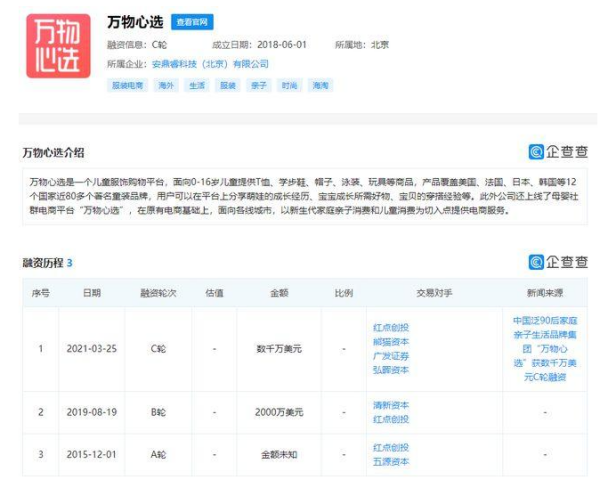600x488 pixels.
Task: Click the 日期 column header
Action: pos(91,293)
